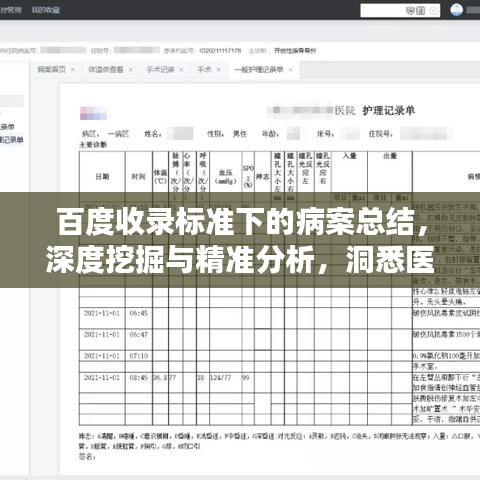
Task: Click the 0.9%氯化钠100毫升 note in 07:10 row
Action: (x=446, y=356)
